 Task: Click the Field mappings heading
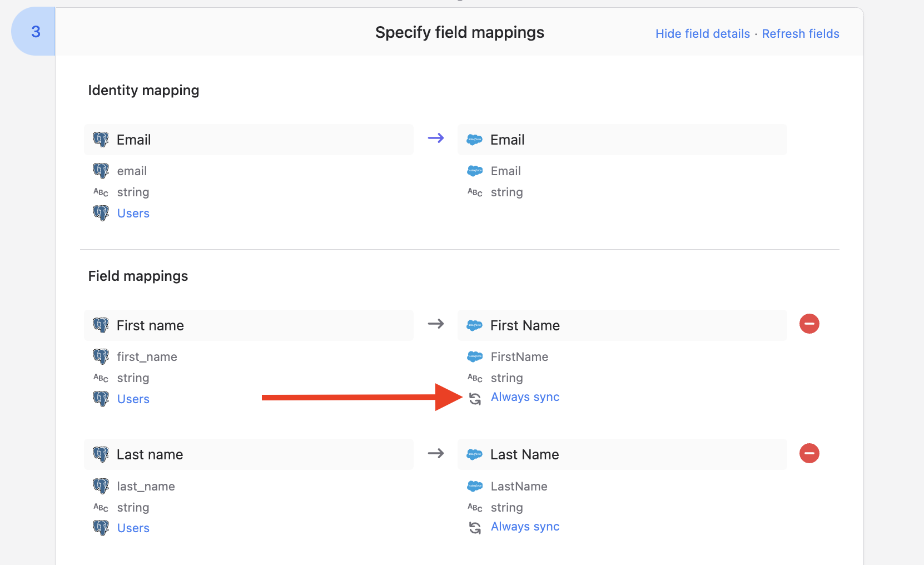pos(138,276)
